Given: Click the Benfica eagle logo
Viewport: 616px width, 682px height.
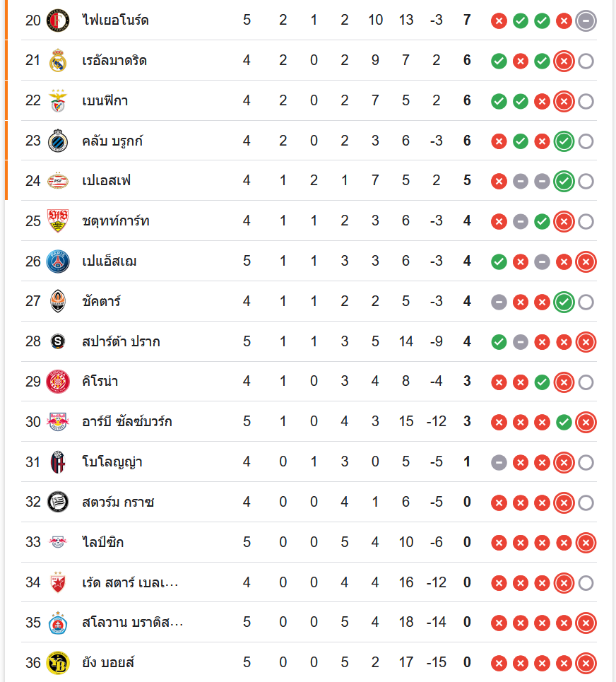Looking at the screenshot, I should point(57,101).
